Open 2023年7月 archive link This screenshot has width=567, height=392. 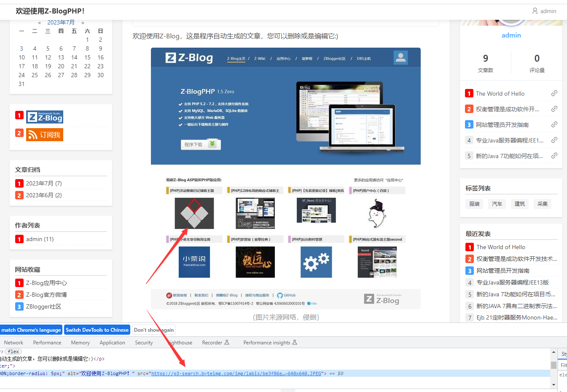(44, 183)
